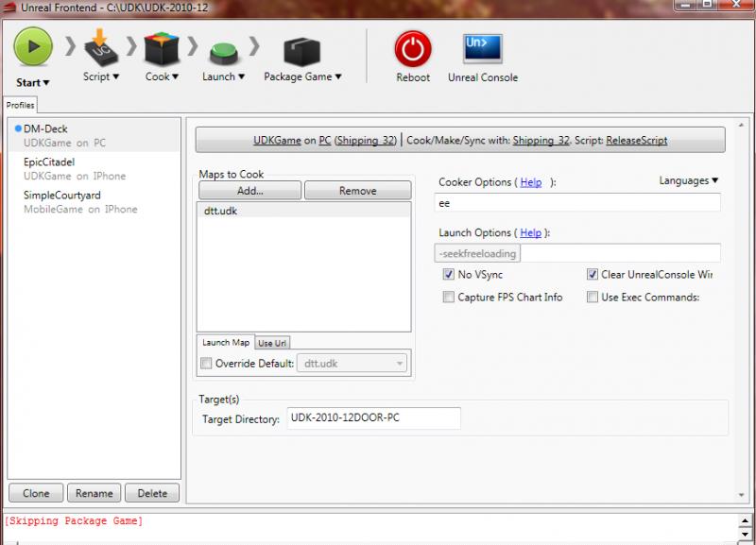Click the red Reboot power icon
The width and height of the screenshot is (756, 545).
[413, 49]
